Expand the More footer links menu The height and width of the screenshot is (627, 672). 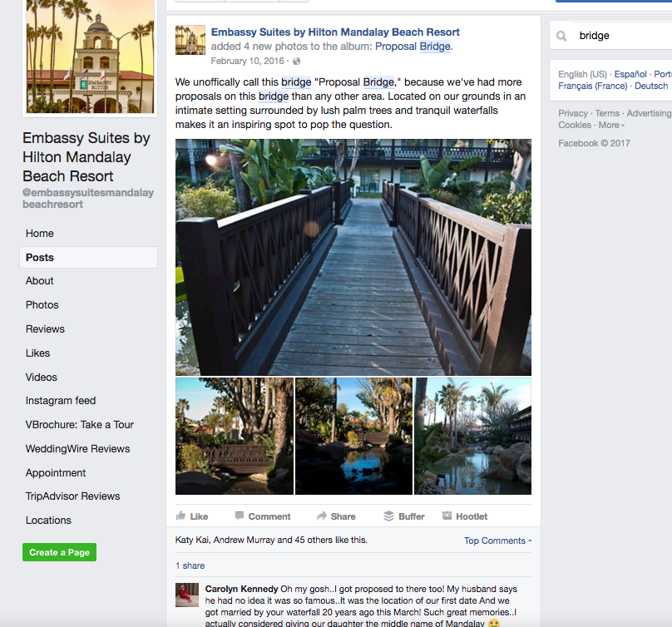click(611, 125)
